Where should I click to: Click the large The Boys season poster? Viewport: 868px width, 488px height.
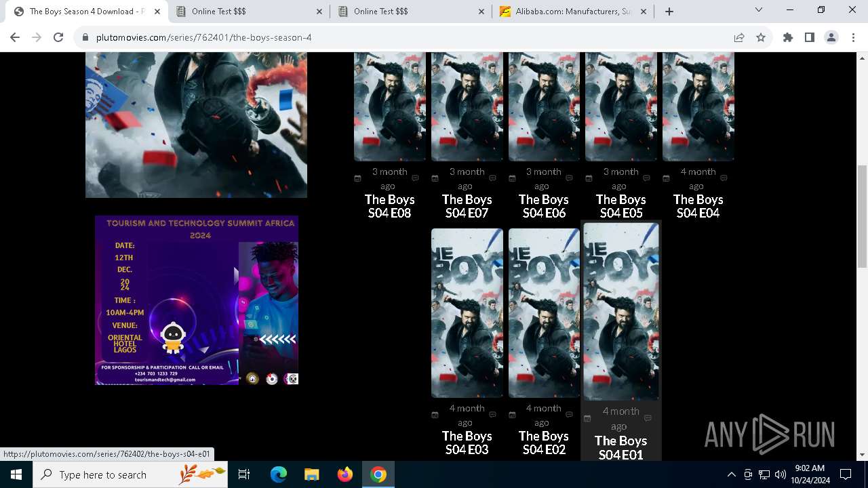pos(196,125)
